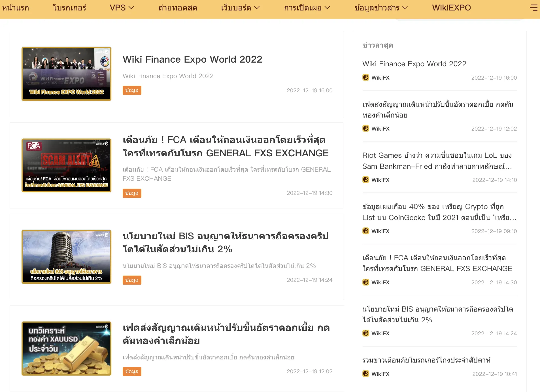Screen dimensions: 540x392
Task: Click ข้อมูล tag on BIS policy article
Action: [x=132, y=280]
